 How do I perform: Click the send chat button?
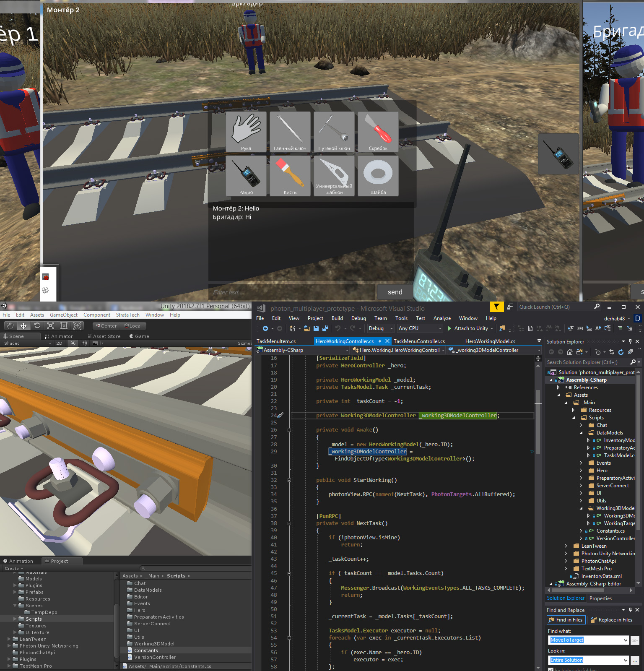pos(395,292)
